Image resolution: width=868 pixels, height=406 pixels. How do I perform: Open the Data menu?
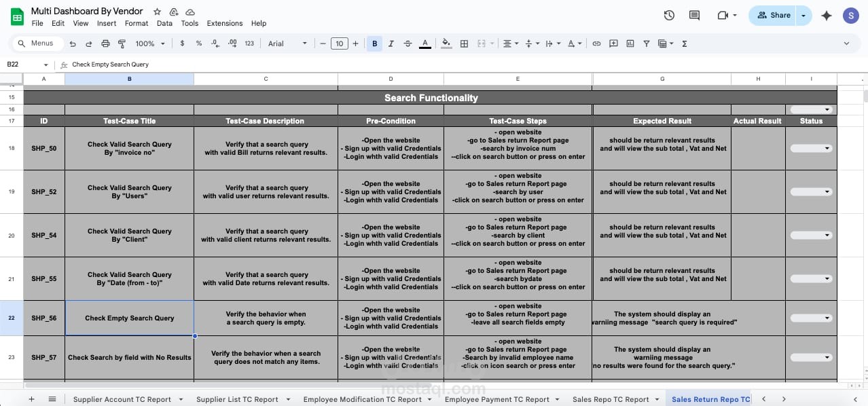pos(164,23)
